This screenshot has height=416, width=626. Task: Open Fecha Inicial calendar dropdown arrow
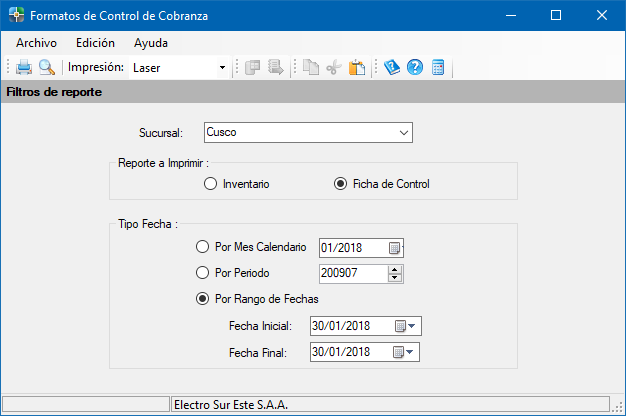click(x=412, y=326)
